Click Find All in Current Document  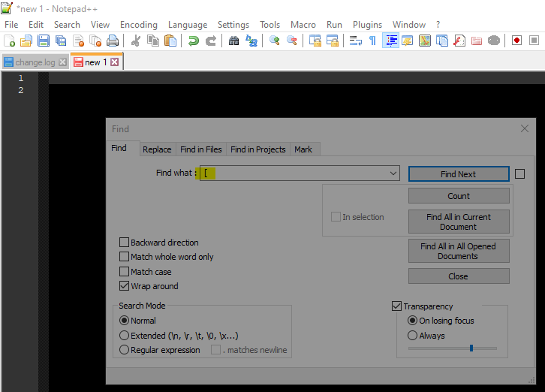tap(459, 222)
